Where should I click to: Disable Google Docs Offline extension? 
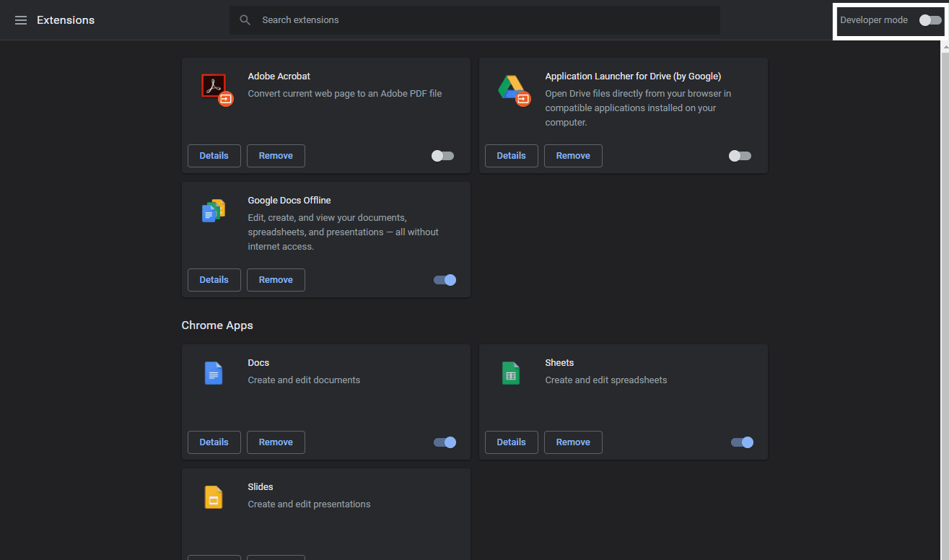click(445, 280)
